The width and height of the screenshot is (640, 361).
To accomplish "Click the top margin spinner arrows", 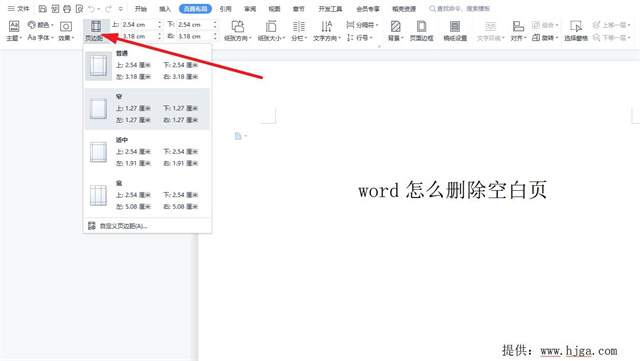I will [x=160, y=25].
